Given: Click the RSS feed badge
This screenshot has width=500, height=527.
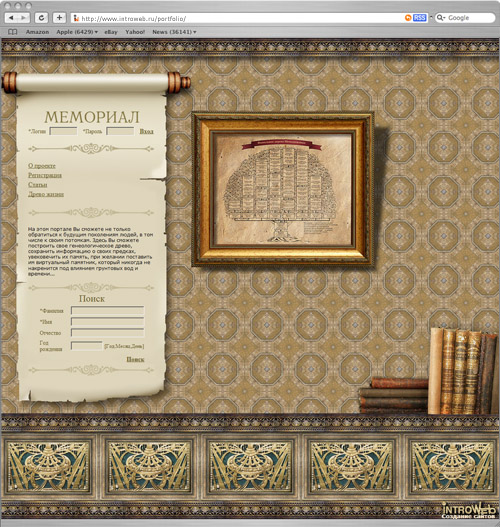Looking at the screenshot, I should coord(419,18).
